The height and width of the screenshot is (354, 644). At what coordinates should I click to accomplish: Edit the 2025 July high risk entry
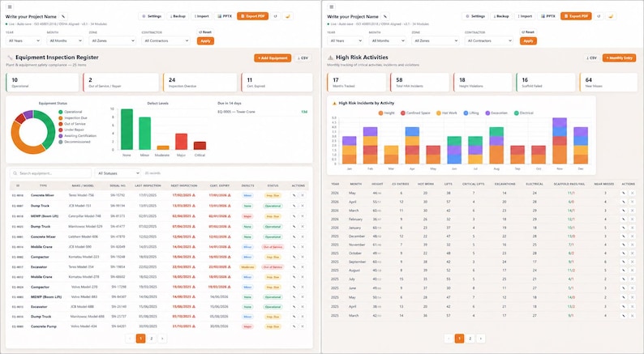624,279
